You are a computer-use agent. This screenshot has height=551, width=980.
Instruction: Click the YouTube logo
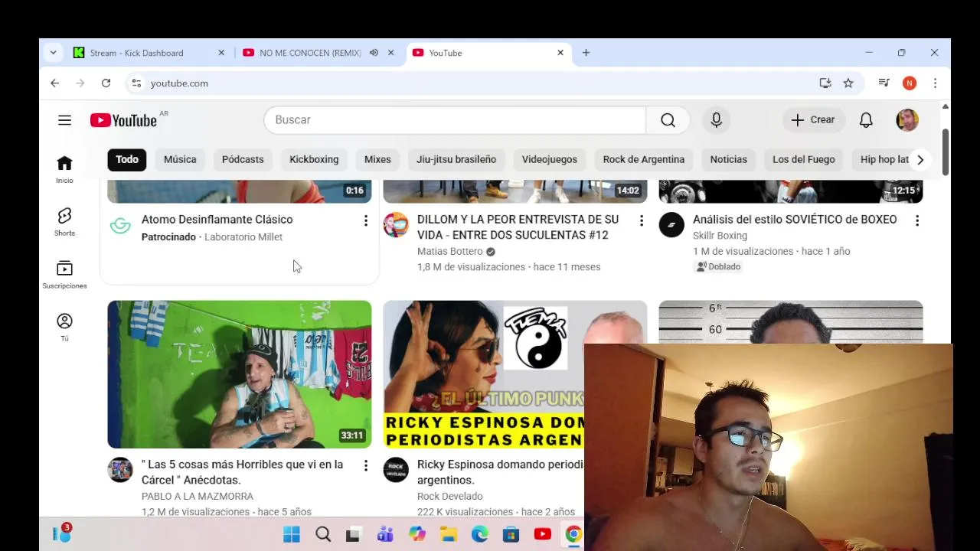click(123, 120)
